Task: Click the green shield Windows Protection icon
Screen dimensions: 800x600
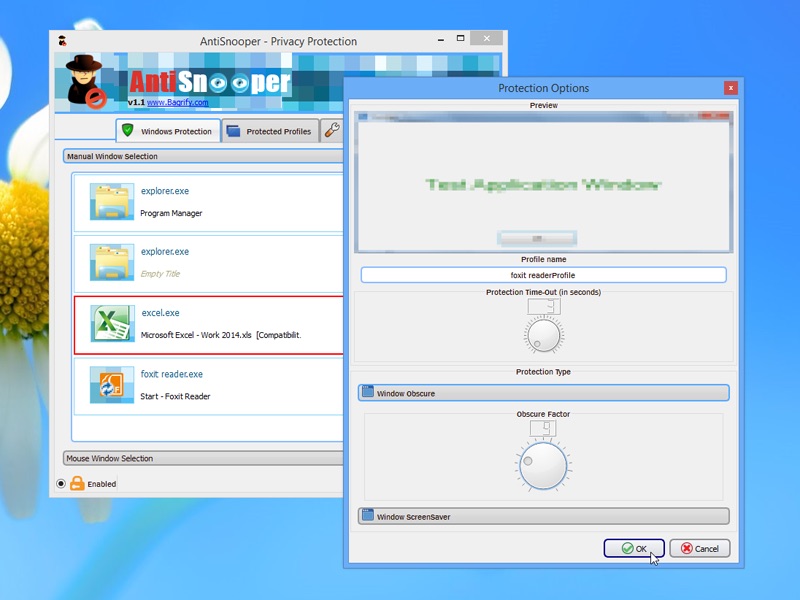Action: 128,130
